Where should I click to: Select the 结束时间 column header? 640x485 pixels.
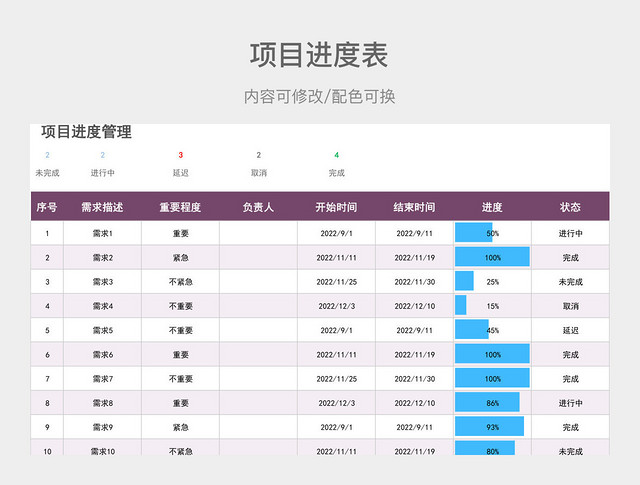[414, 207]
